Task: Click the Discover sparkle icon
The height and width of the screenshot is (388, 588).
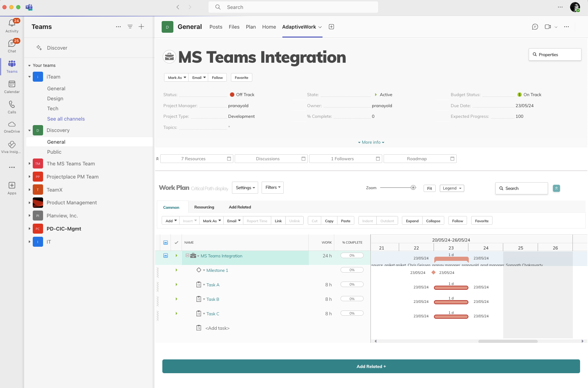Action: coord(39,48)
